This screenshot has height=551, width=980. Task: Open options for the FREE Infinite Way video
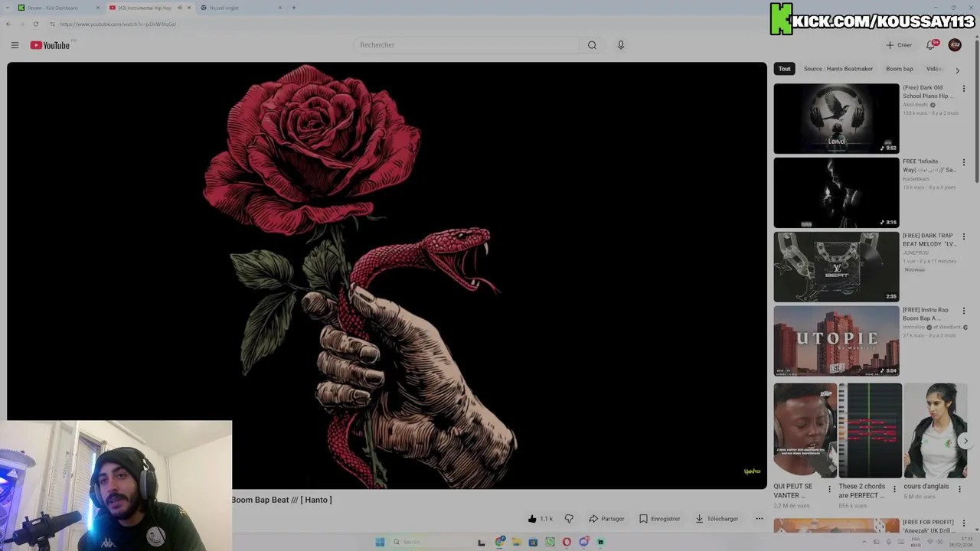click(964, 163)
